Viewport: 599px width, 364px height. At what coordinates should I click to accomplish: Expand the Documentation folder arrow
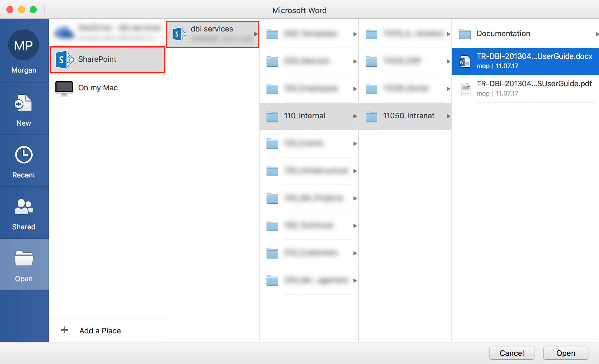[597, 34]
